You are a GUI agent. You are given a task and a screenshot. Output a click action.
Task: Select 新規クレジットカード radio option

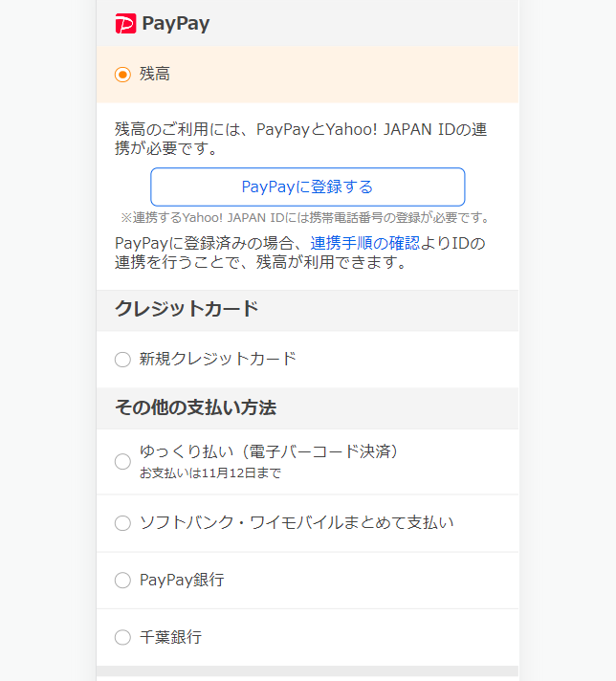point(122,360)
